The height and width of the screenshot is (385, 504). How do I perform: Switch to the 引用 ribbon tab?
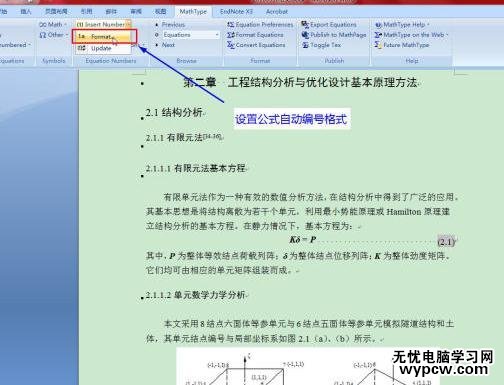tap(86, 12)
